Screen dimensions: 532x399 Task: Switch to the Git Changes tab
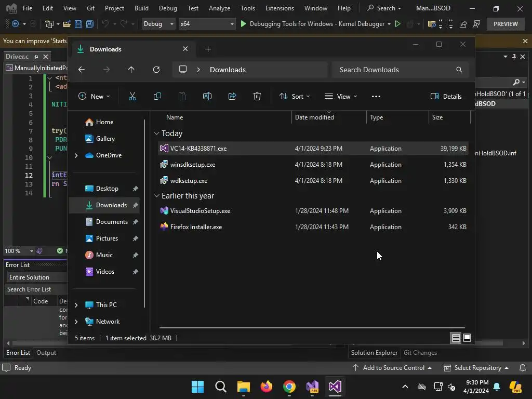tap(420, 353)
